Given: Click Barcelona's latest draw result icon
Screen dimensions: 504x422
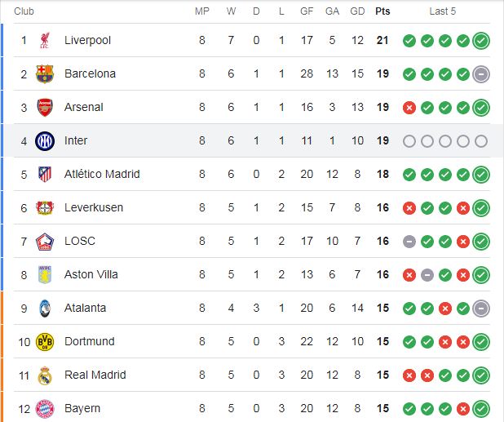Looking at the screenshot, I should pyautogui.click(x=481, y=74).
